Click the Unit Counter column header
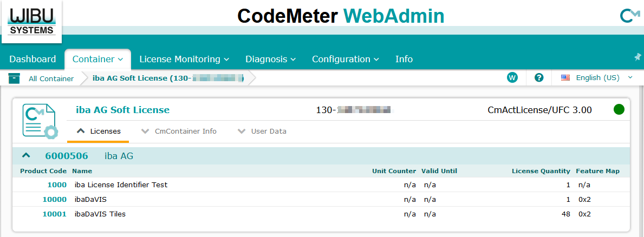Screen dimensions: 644x237 click(x=394, y=171)
